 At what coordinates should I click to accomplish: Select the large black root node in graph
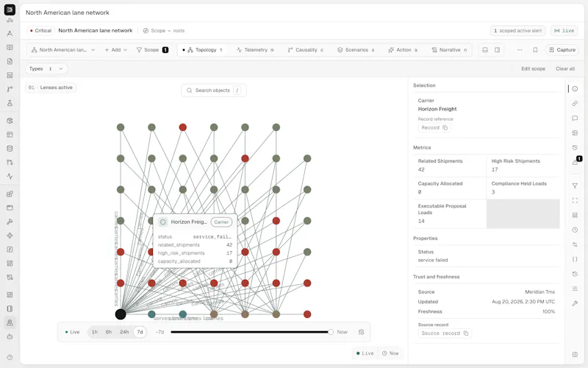[x=121, y=314]
